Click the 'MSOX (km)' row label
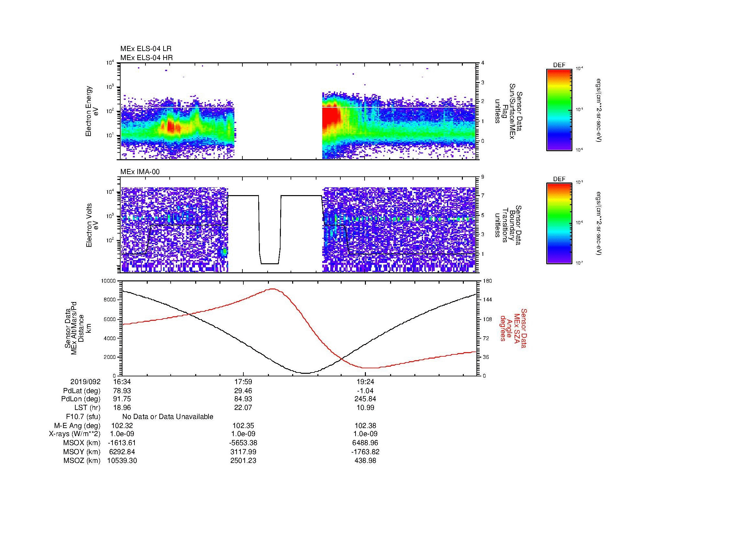 point(82,443)
